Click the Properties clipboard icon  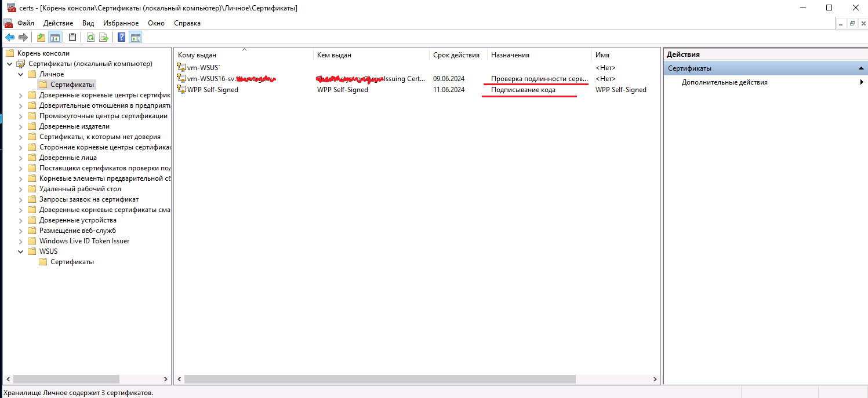(x=72, y=36)
